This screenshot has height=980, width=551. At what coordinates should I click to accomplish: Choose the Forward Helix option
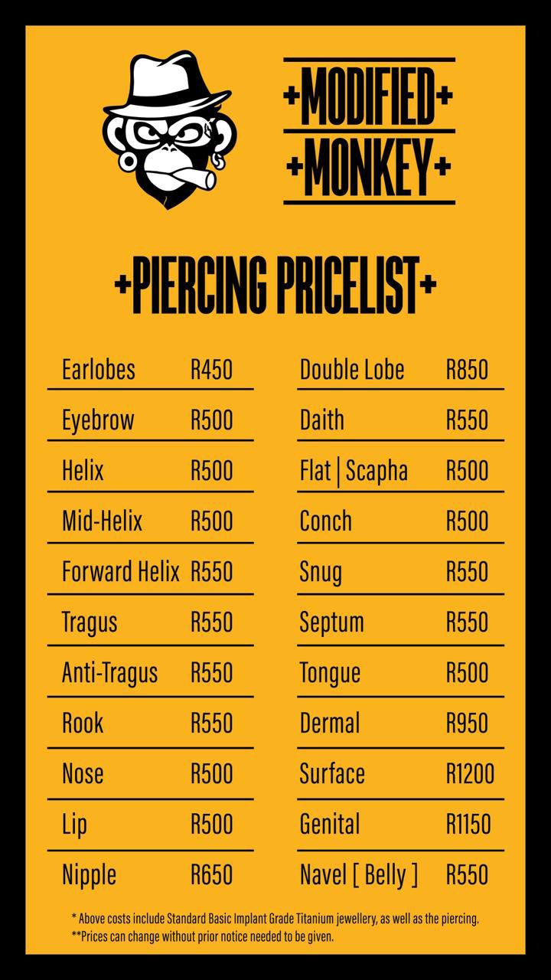[x=121, y=572]
